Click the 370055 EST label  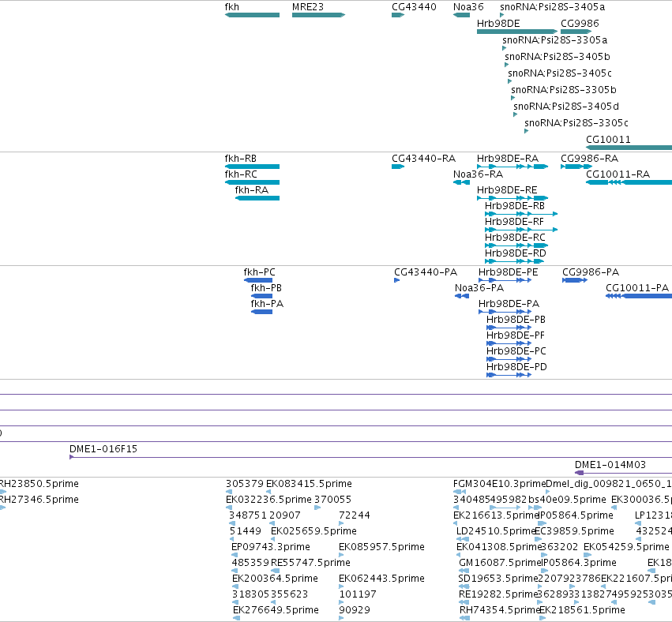(332, 500)
